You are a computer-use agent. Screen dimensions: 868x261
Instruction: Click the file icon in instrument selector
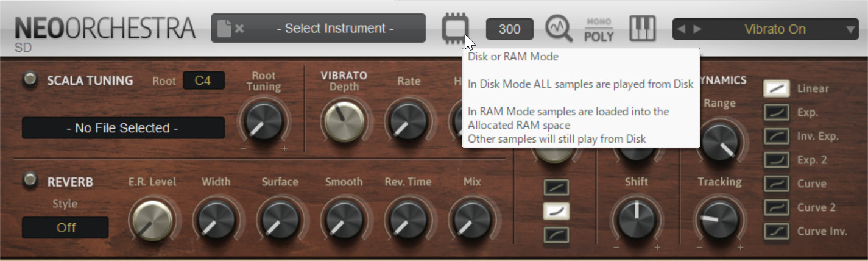click(x=224, y=29)
